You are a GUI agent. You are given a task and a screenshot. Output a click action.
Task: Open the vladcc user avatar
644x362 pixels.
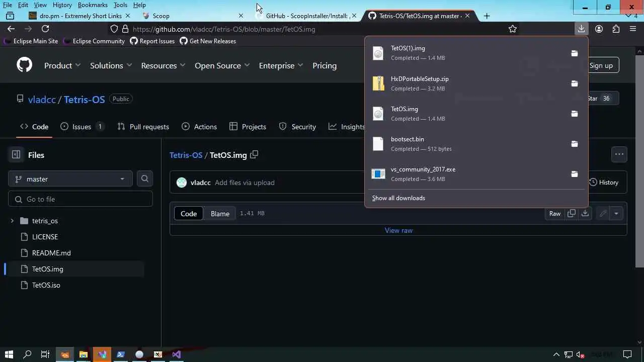[x=182, y=183]
